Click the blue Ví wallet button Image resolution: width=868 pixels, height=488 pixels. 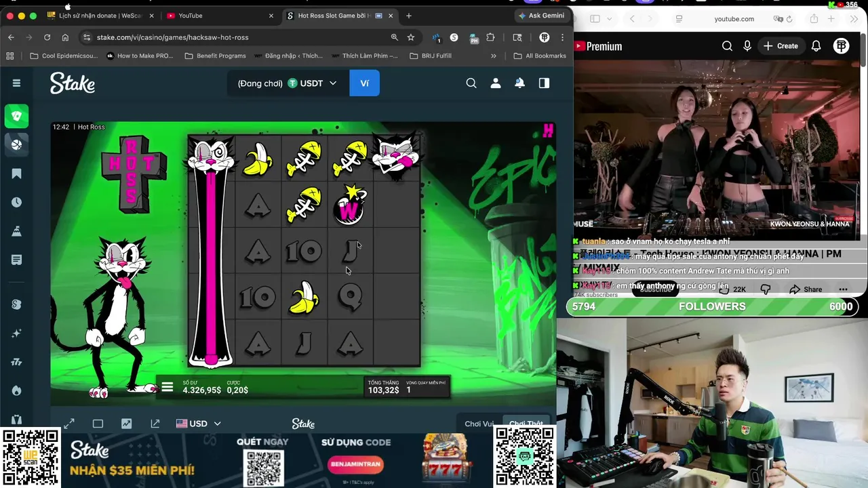[x=364, y=83]
